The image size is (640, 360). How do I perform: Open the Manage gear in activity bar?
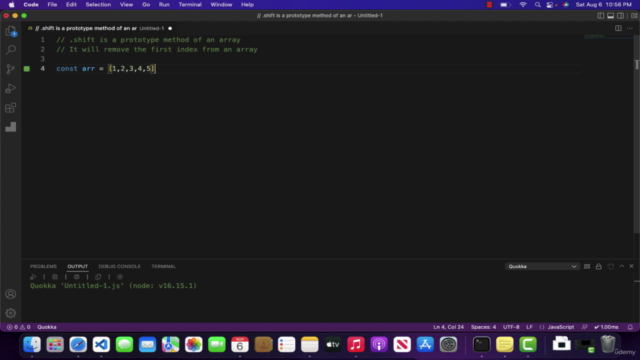click(x=11, y=313)
